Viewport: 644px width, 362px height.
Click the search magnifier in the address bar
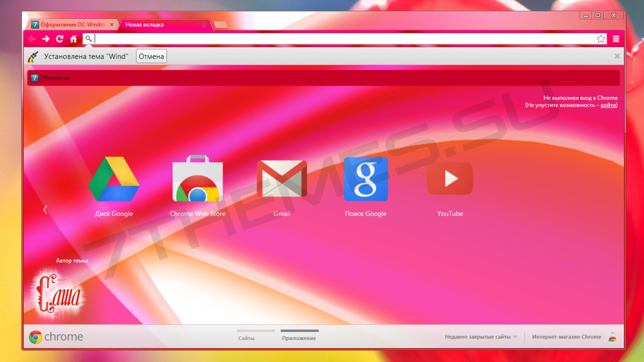click(88, 39)
